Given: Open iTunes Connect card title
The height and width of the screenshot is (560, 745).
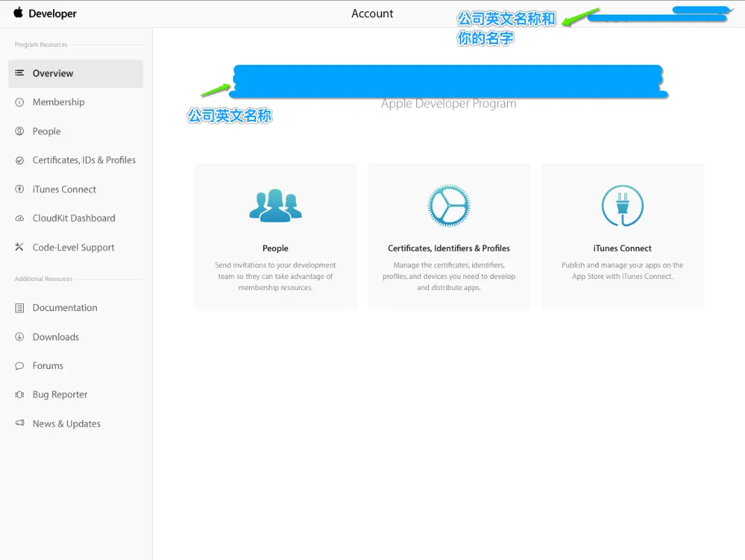Looking at the screenshot, I should (622, 248).
